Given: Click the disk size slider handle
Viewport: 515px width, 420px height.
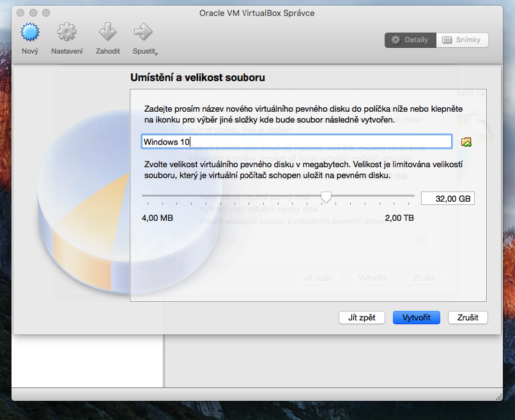Looking at the screenshot, I should 326,197.
